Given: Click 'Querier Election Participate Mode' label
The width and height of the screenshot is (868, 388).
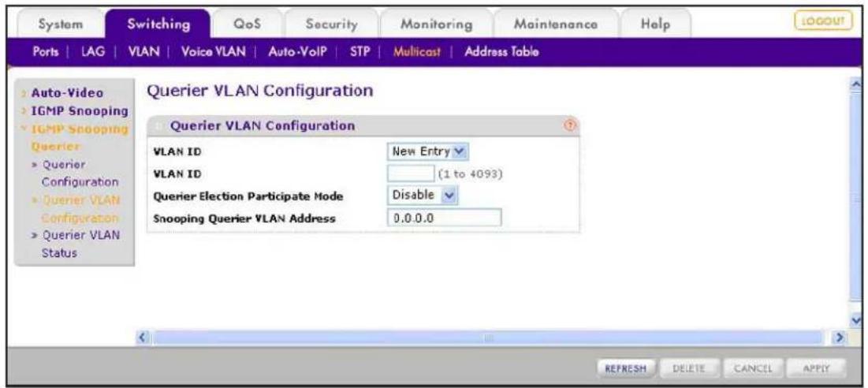Looking at the screenshot, I should (x=248, y=196).
